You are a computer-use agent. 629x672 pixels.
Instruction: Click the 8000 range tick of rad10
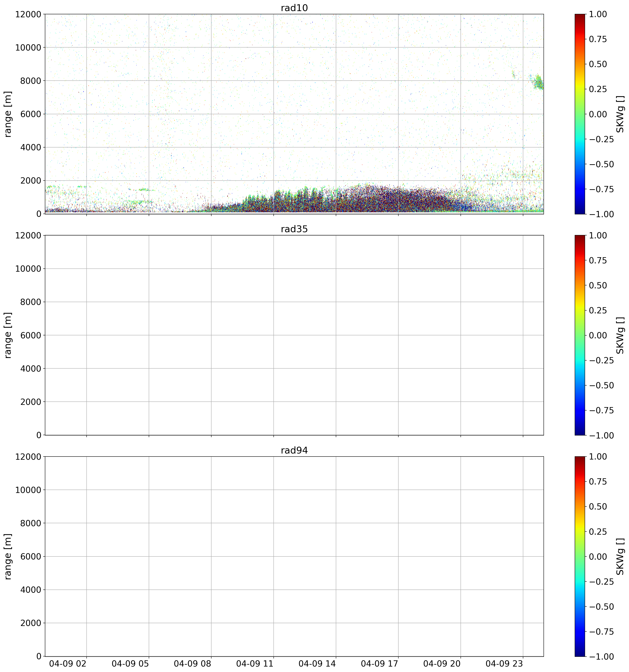[x=30, y=81]
